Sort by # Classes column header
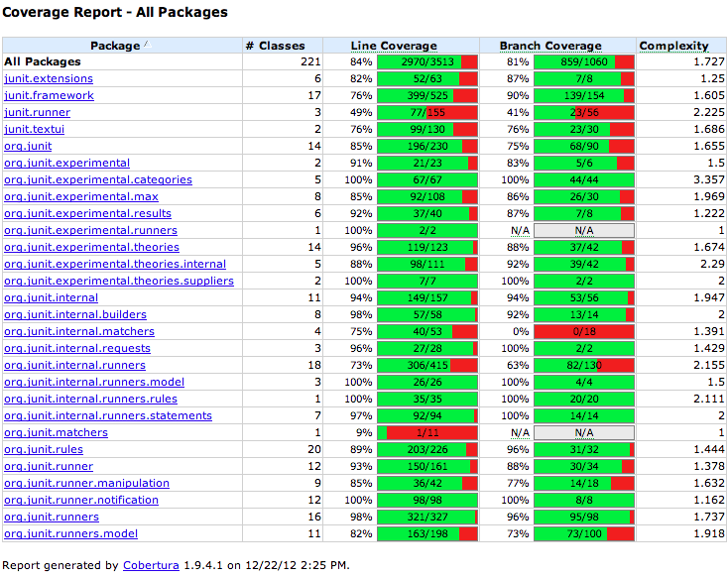Viewport: 728px width, 577px height. click(x=276, y=46)
